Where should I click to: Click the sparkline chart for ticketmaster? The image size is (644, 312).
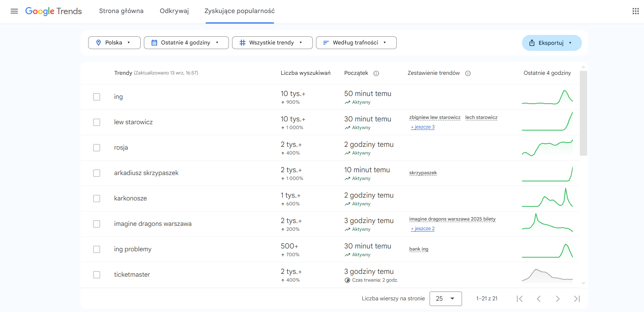(x=547, y=275)
